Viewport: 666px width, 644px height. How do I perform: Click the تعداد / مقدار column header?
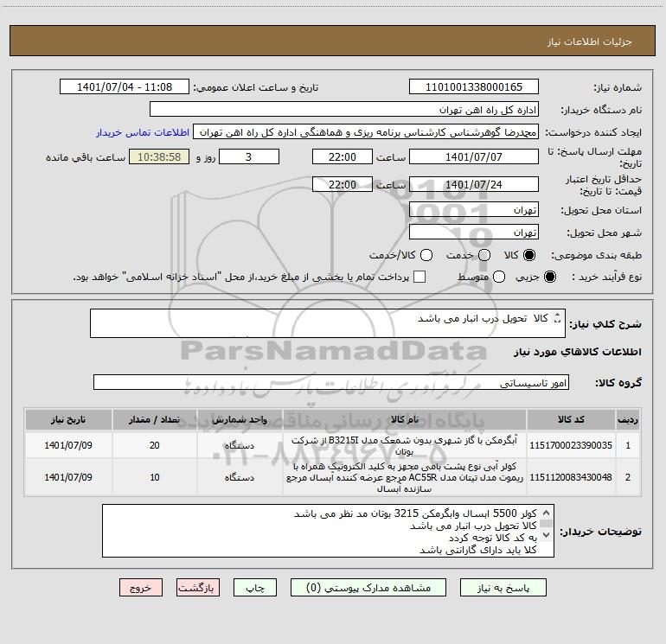[x=155, y=419]
